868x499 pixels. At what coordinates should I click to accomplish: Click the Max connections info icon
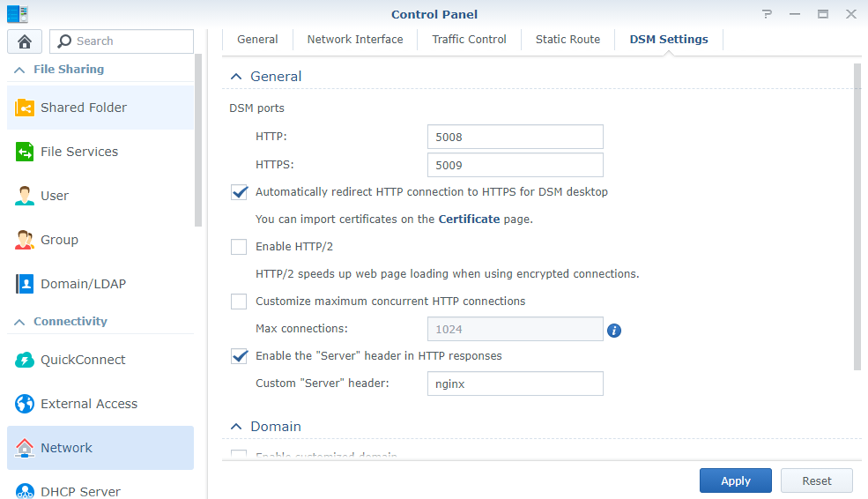pos(614,331)
